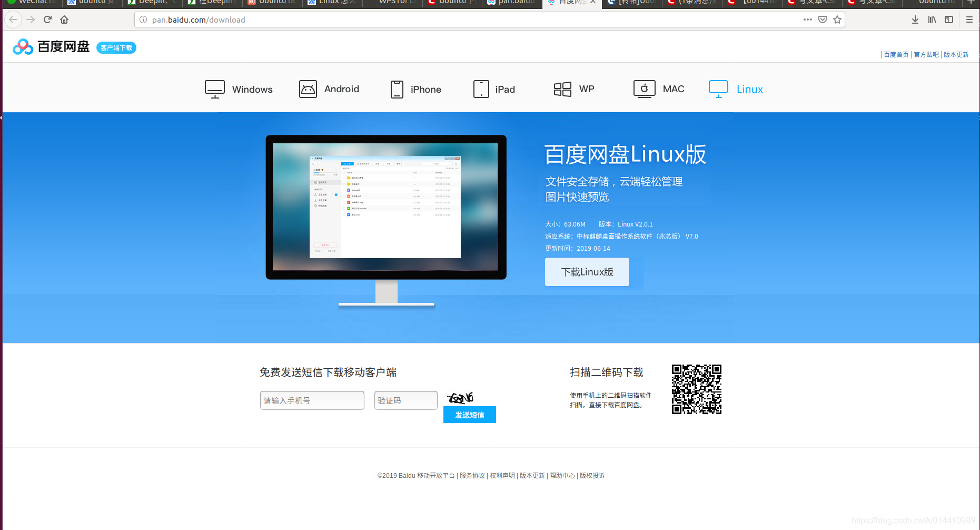Close the active browser tab
Image resolution: width=980 pixels, height=530 pixels.
(593, 2)
